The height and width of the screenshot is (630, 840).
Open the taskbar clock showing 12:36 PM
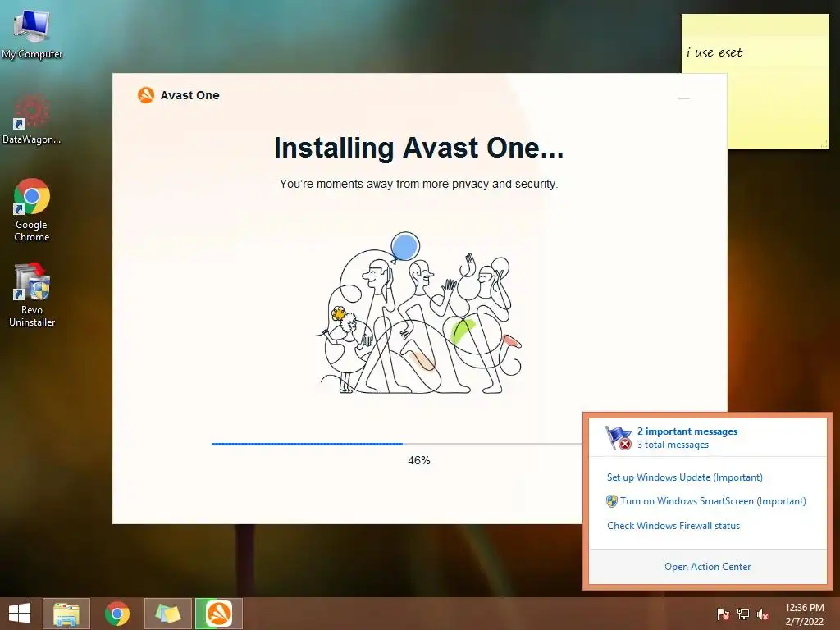click(x=804, y=614)
